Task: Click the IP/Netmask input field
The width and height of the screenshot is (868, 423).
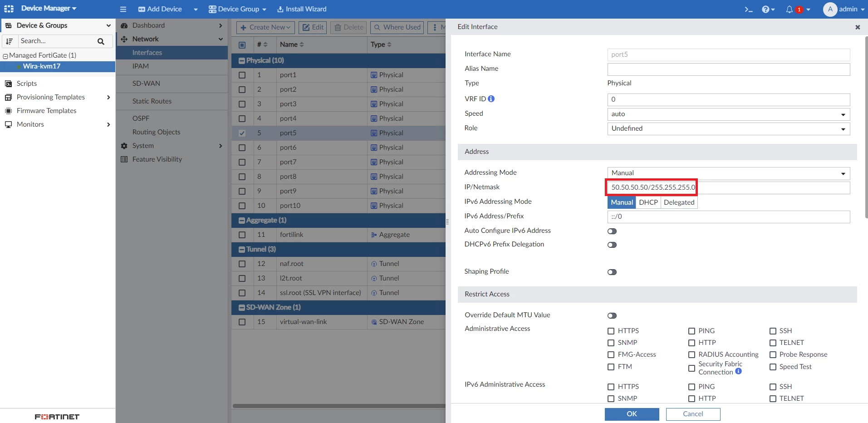Action: (729, 187)
